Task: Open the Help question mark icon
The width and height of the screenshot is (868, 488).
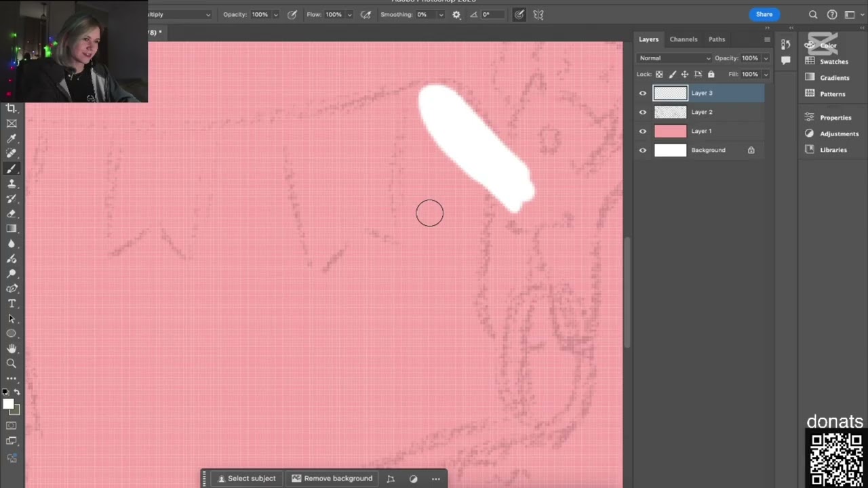Action: pos(832,14)
